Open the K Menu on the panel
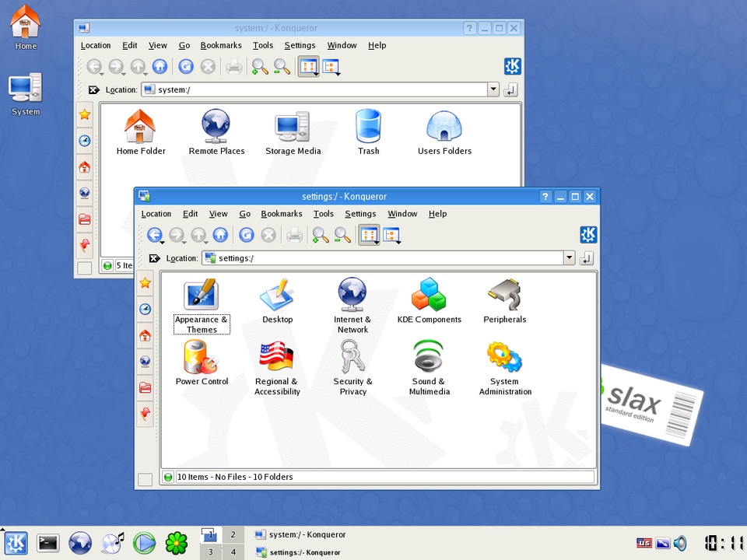The height and width of the screenshot is (560, 747). point(16,543)
